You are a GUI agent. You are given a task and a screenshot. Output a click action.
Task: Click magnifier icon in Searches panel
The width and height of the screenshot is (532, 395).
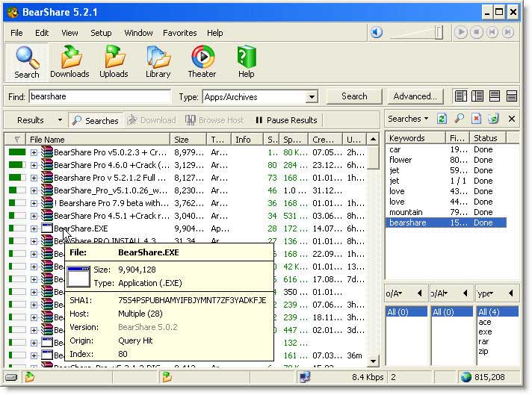click(459, 119)
